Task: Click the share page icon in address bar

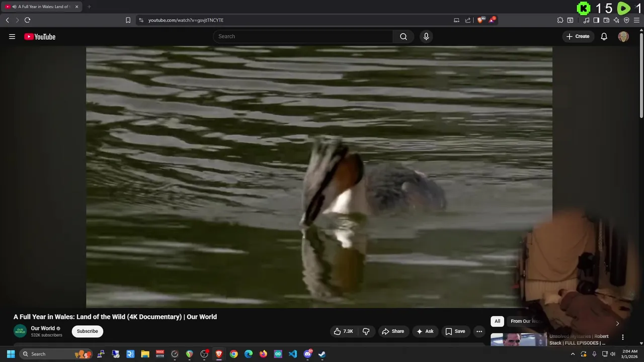Action: (468, 20)
